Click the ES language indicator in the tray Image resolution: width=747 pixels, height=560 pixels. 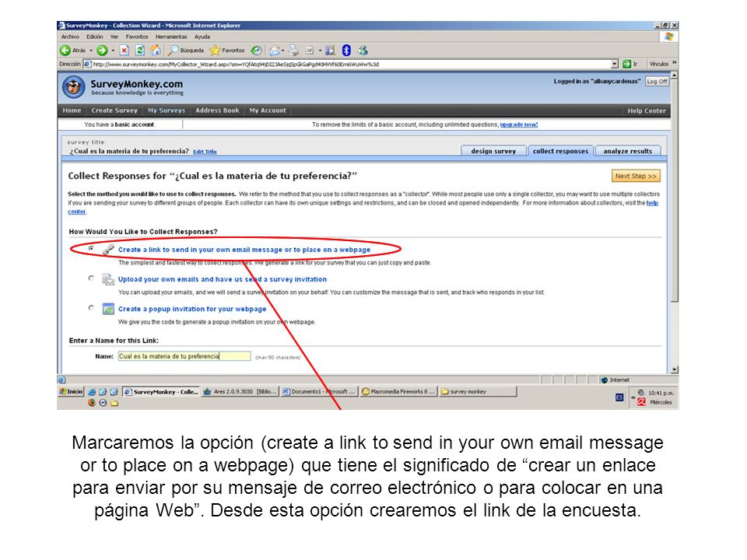619,397
